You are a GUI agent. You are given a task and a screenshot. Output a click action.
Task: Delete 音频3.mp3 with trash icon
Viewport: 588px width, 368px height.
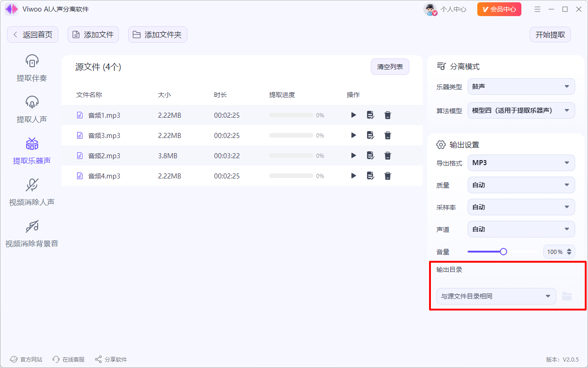388,135
